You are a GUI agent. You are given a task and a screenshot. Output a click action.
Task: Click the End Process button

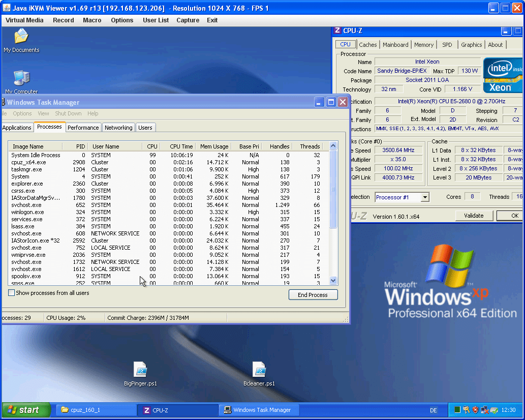(x=313, y=295)
